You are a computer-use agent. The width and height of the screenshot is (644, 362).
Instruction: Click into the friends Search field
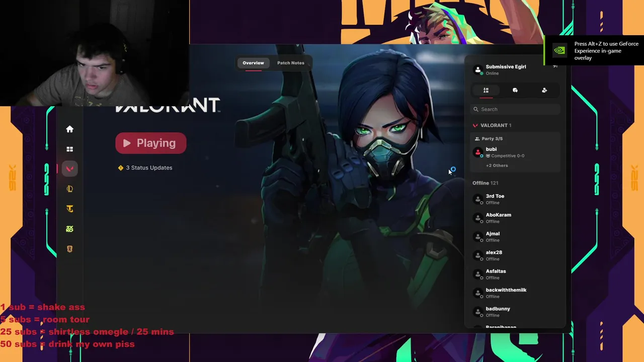(515, 109)
